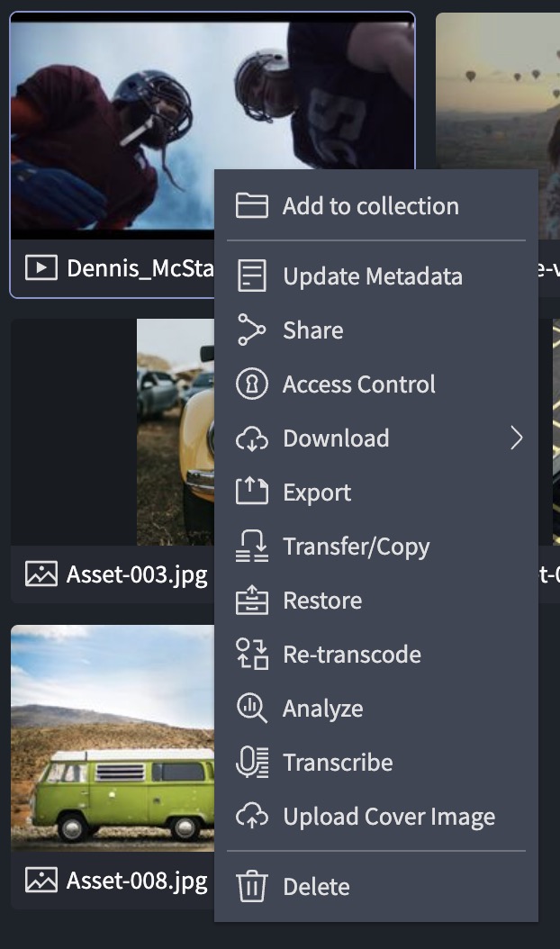This screenshot has height=949, width=560.
Task: Select Upload Cover Image menu entry
Action: tap(389, 817)
